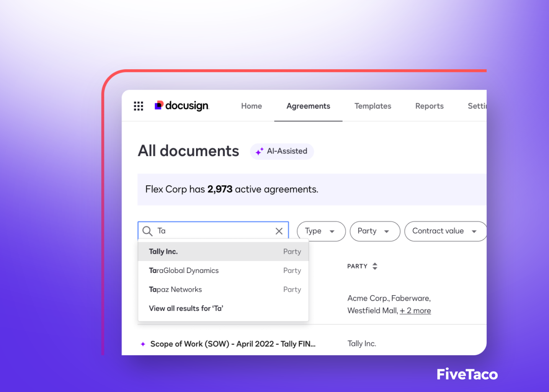Click the sparkle icon beside Scope of Work
The image size is (549, 392).
click(x=143, y=344)
